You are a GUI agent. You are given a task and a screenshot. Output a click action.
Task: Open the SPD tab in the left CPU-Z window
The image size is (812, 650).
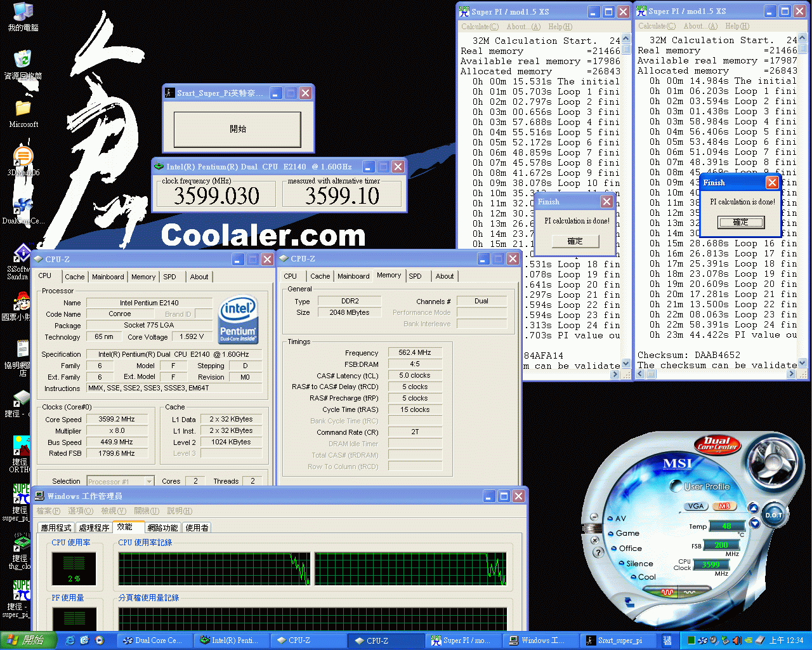[169, 277]
